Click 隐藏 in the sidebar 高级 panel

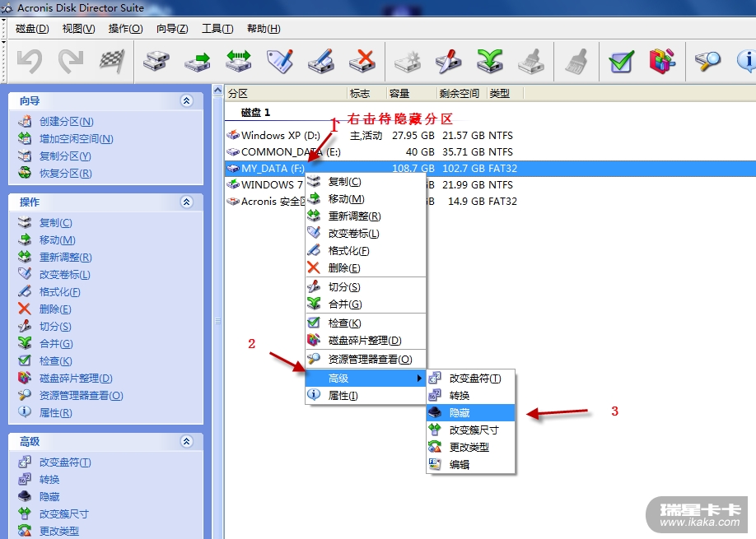[49, 496]
